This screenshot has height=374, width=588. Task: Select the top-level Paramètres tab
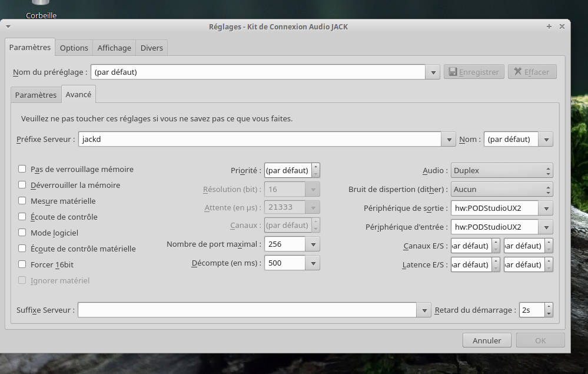click(x=30, y=47)
